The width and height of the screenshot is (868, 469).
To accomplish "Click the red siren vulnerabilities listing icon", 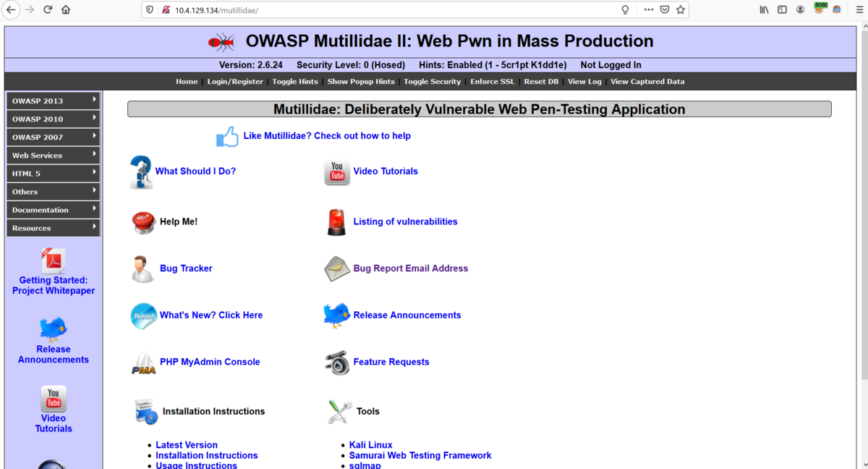I will click(336, 222).
